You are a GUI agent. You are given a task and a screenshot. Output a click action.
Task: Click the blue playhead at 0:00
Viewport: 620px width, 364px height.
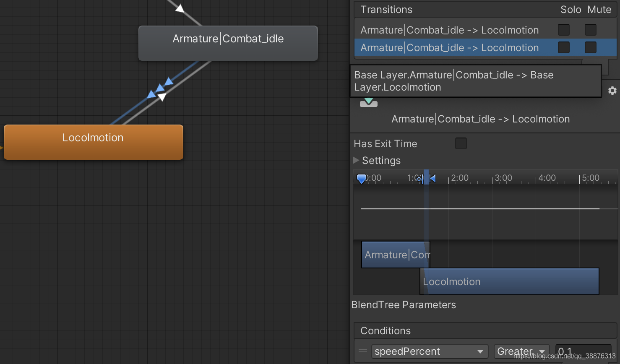[x=362, y=179]
